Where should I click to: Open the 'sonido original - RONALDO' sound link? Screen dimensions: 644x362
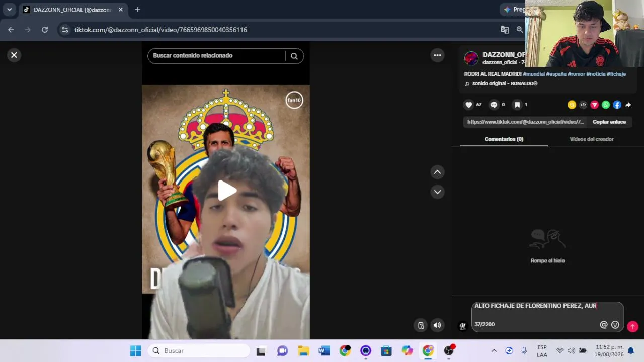point(505,83)
